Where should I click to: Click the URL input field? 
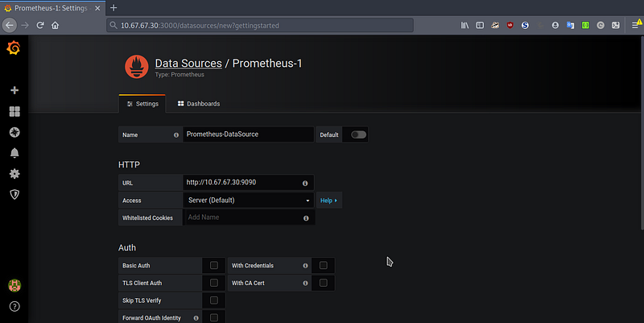[x=249, y=183]
